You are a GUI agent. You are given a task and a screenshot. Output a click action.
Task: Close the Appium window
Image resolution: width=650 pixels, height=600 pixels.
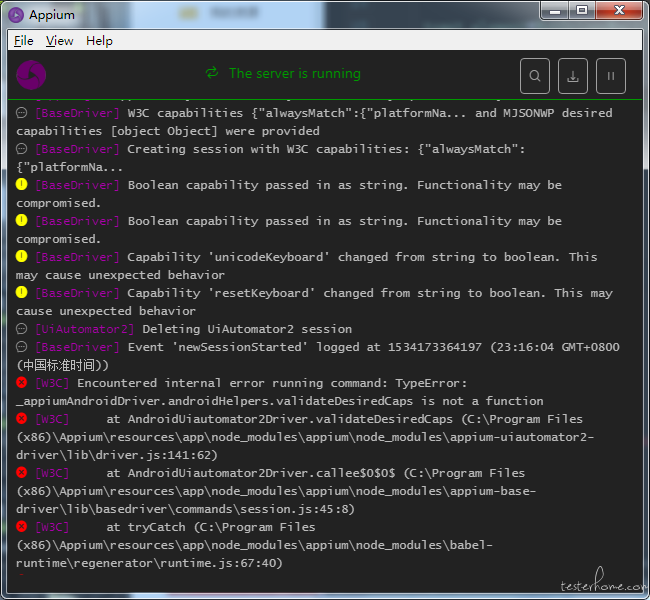tap(619, 11)
